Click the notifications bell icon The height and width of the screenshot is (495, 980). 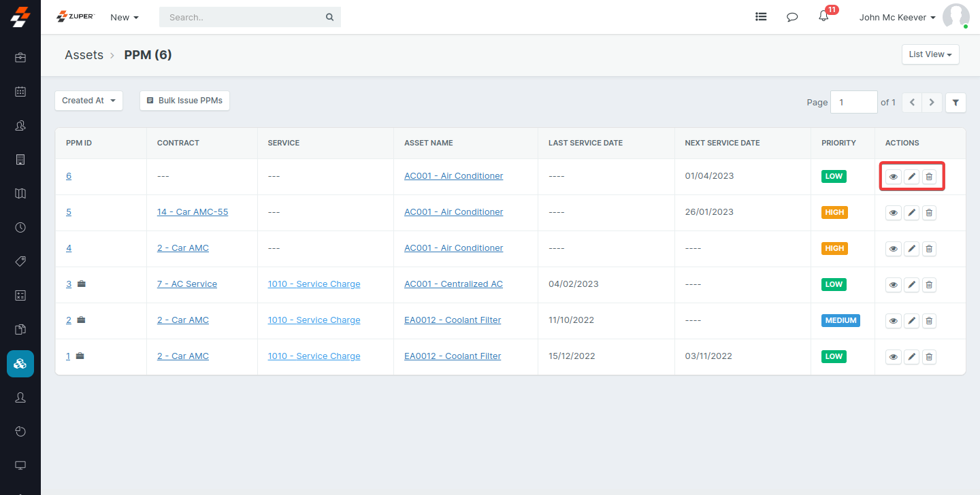point(823,17)
